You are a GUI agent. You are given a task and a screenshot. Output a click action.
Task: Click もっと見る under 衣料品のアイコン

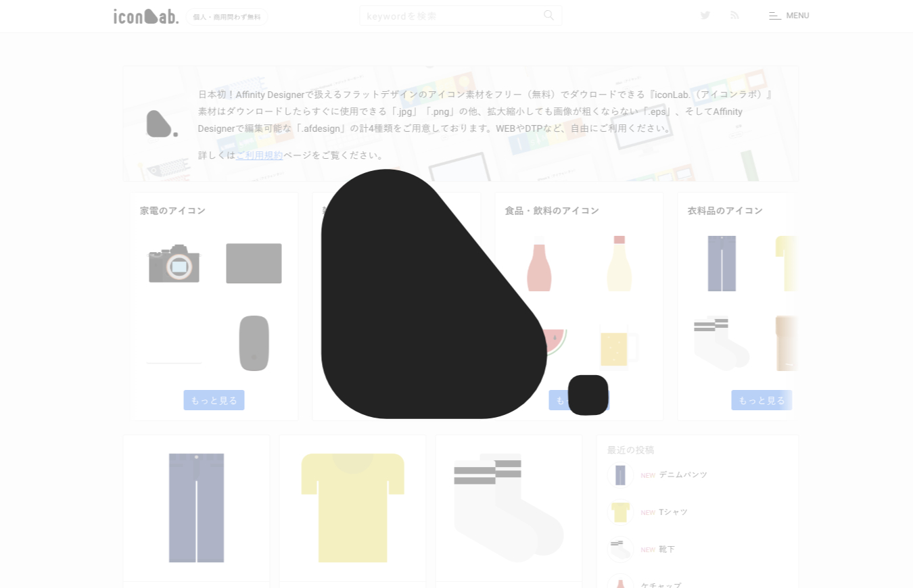coord(762,400)
